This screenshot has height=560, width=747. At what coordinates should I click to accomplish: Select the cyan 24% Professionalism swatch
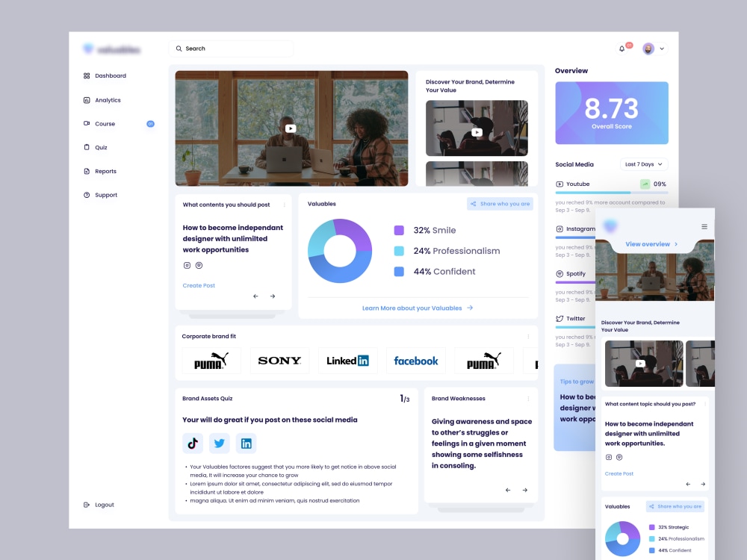(399, 251)
